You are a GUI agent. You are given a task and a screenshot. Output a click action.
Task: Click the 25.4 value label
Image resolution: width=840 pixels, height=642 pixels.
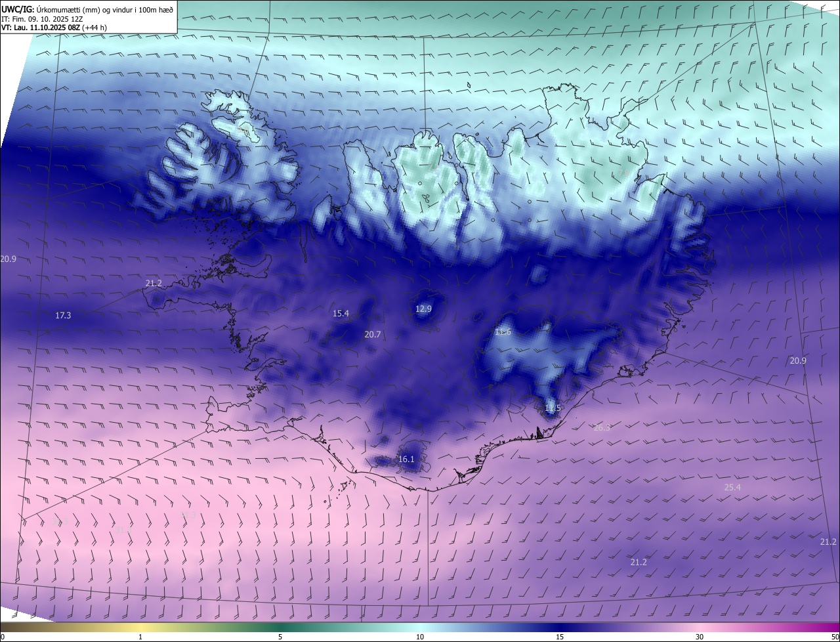tap(732, 488)
